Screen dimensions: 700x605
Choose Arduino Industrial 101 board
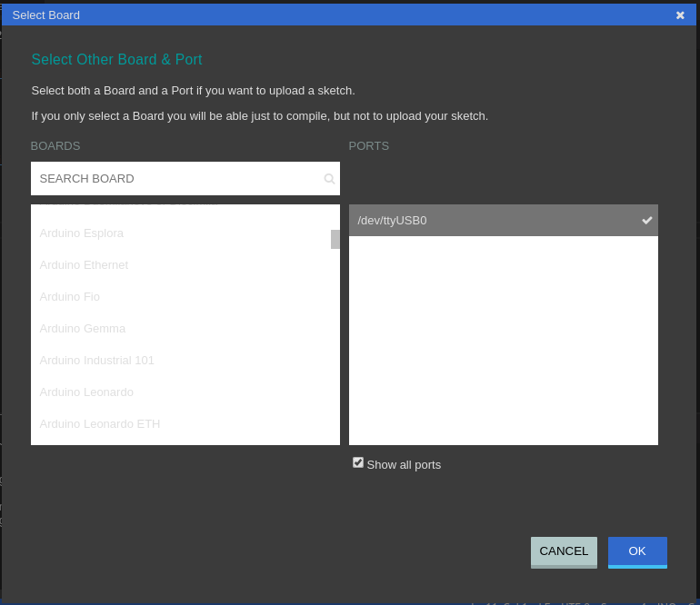(x=97, y=361)
